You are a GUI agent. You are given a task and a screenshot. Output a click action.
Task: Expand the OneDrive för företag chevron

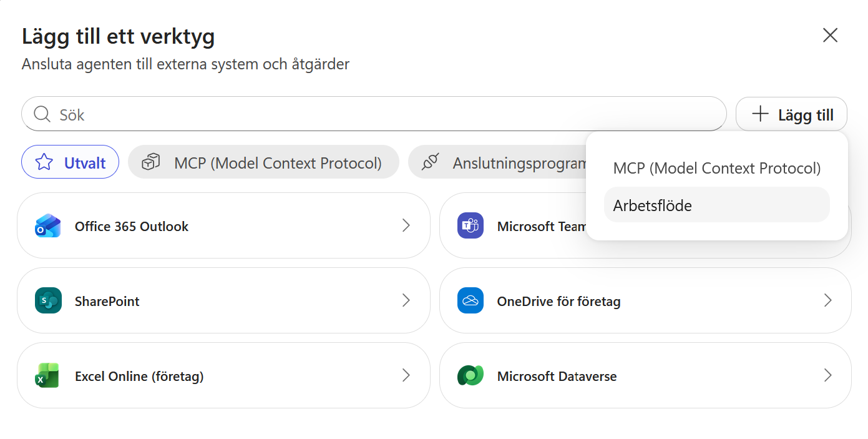[x=828, y=300]
